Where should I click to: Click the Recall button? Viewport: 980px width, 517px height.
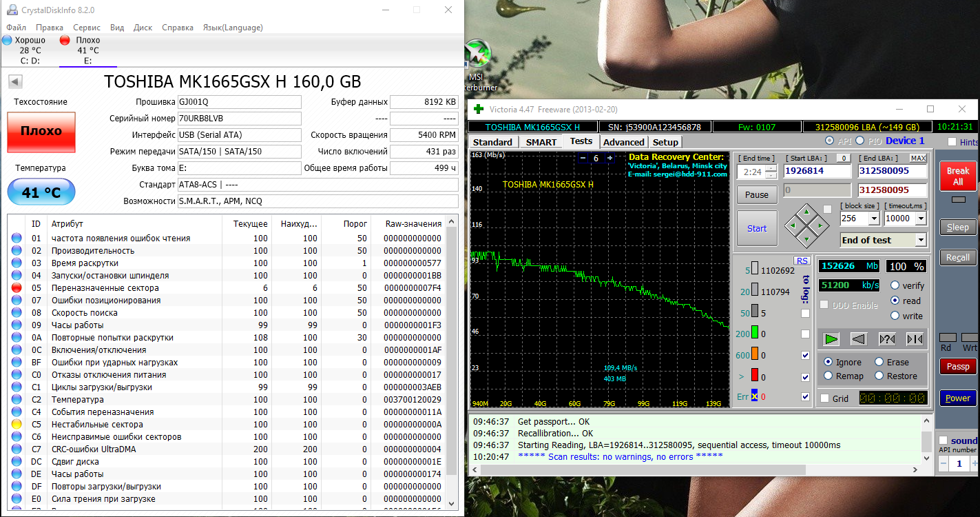[957, 258]
